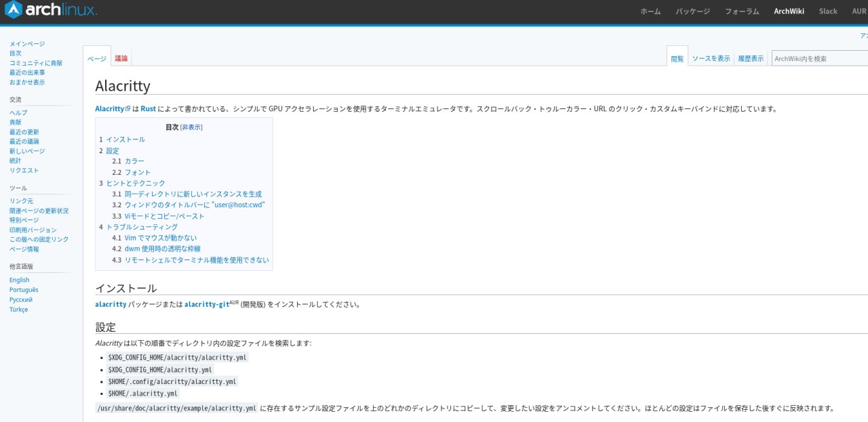This screenshot has width=868, height=422.
Task: Open おまかせ表示 random page link
Action: pyautogui.click(x=27, y=82)
